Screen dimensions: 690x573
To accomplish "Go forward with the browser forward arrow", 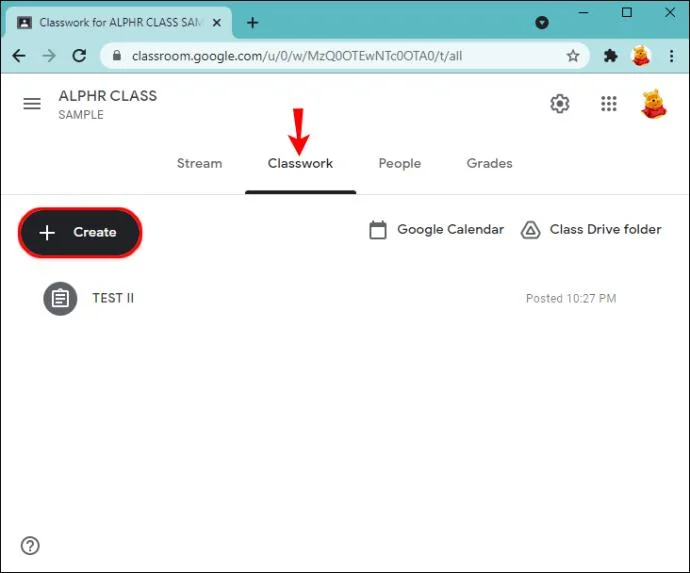I will (x=49, y=56).
